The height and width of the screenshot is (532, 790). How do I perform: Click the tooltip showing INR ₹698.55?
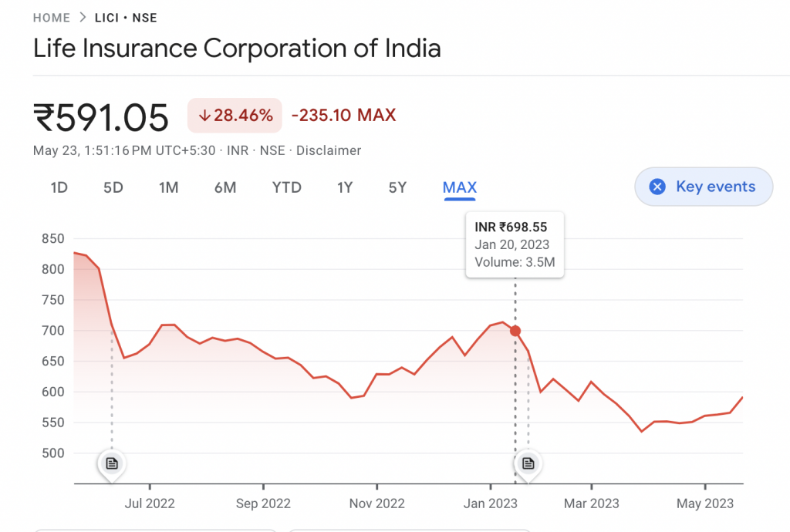(514, 244)
